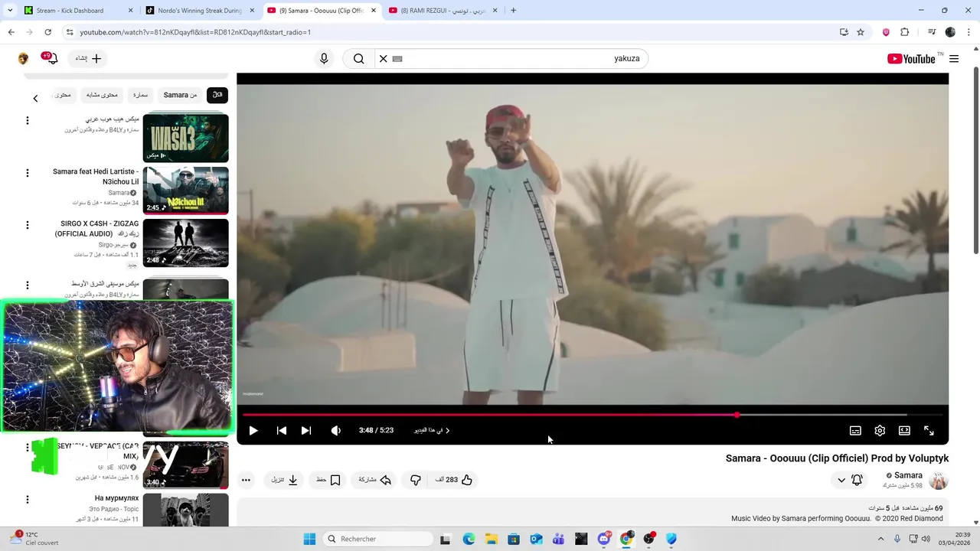Select the محتوى مشابه filter chip
The width and height of the screenshot is (980, 551).
pos(102,95)
